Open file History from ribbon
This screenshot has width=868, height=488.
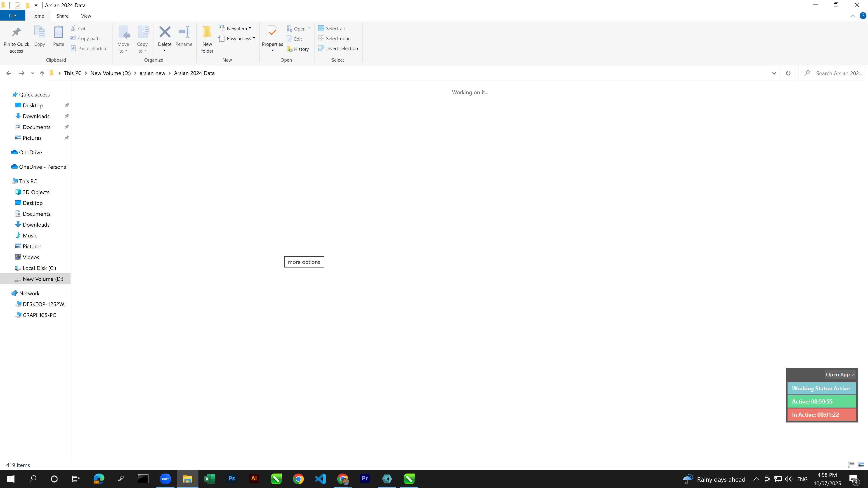point(298,49)
